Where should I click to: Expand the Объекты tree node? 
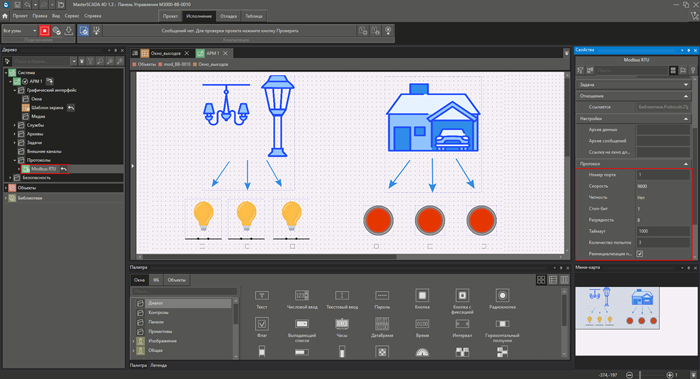6,188
